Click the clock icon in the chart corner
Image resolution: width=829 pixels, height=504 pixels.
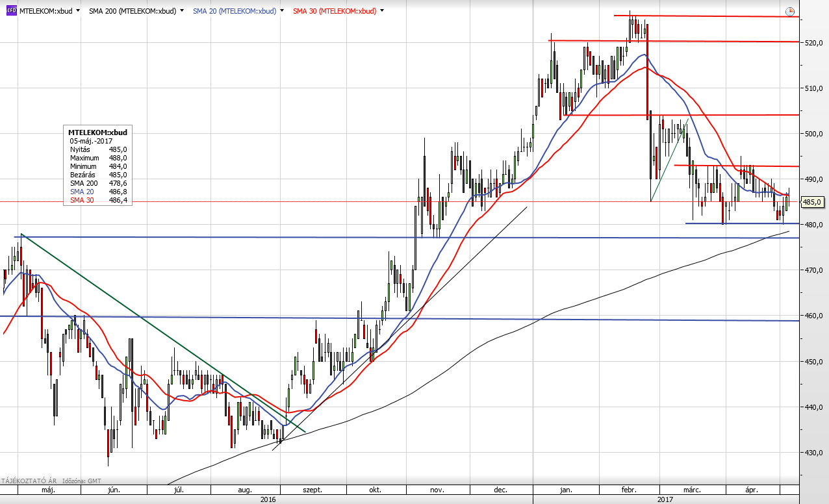[x=790, y=11]
